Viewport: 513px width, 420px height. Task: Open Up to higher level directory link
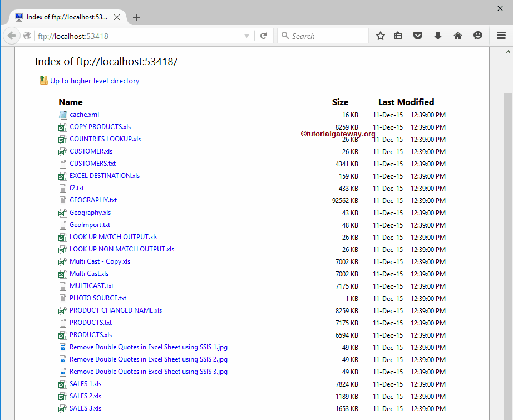click(x=94, y=81)
